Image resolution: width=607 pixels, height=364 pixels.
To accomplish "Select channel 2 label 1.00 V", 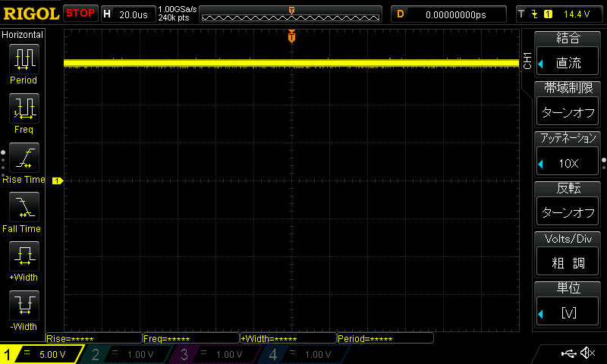I will click(x=140, y=354).
